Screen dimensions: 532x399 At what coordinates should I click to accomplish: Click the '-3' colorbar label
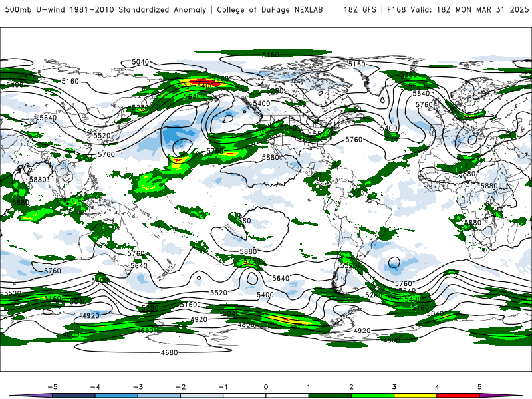coord(138,387)
